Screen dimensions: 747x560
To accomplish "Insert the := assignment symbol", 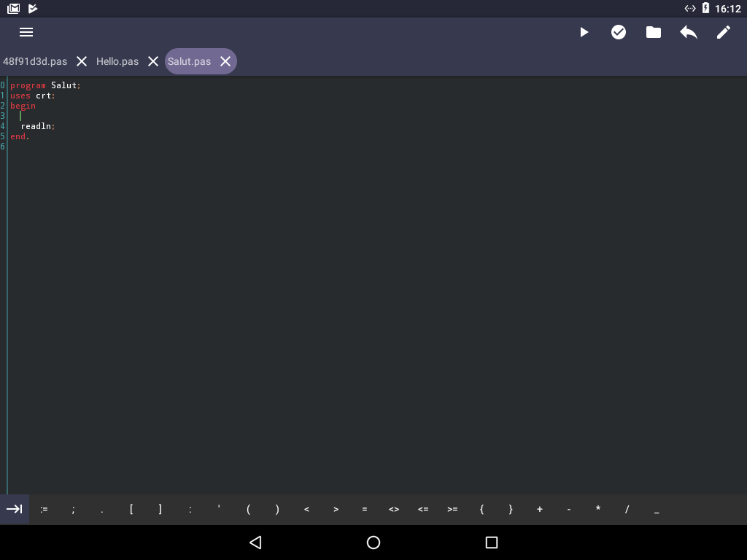I will [x=44, y=509].
